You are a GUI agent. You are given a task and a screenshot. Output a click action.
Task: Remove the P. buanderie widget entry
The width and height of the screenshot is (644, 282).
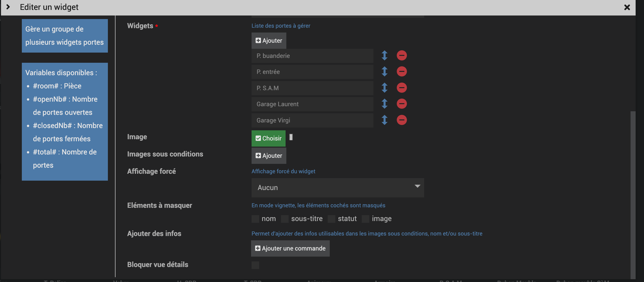click(402, 55)
